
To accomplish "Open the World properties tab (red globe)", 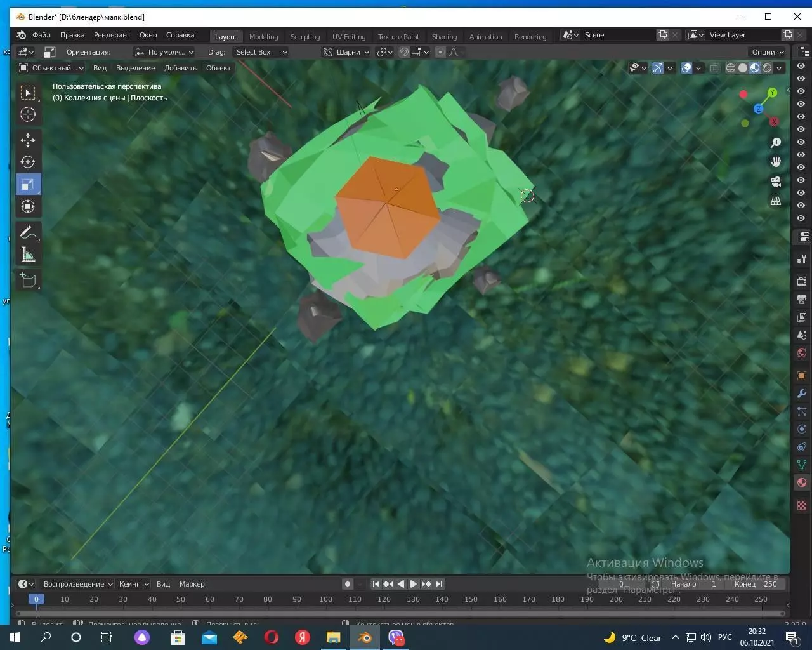I will click(802, 352).
